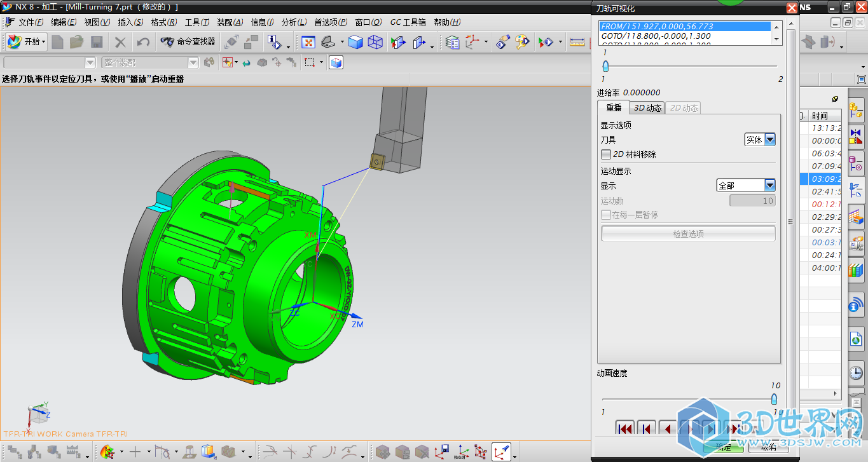Close the 刀轨可视化 dialog
Screen dimensions: 868x462
click(x=792, y=8)
